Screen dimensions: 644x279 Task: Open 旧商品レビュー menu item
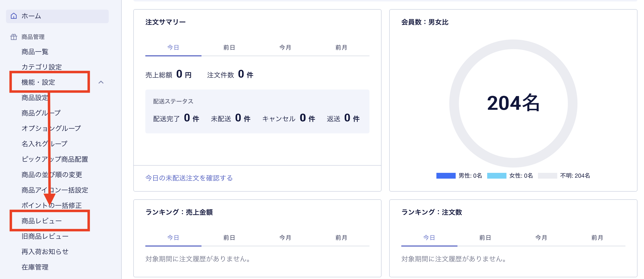45,236
